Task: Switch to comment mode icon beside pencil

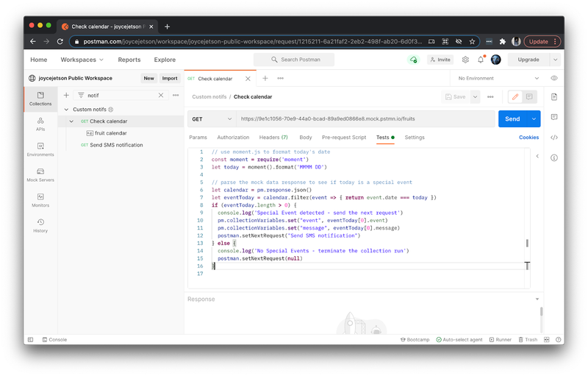Action: pyautogui.click(x=529, y=97)
